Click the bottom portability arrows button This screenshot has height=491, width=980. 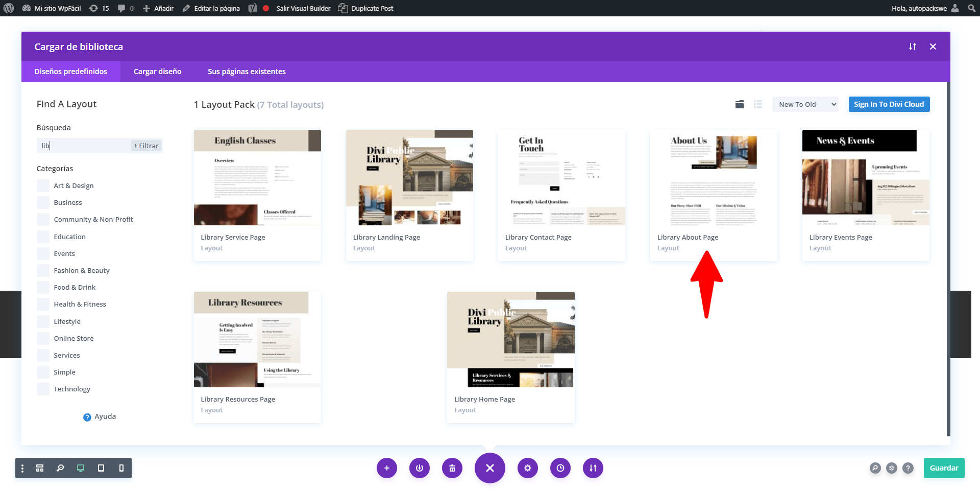coord(593,468)
